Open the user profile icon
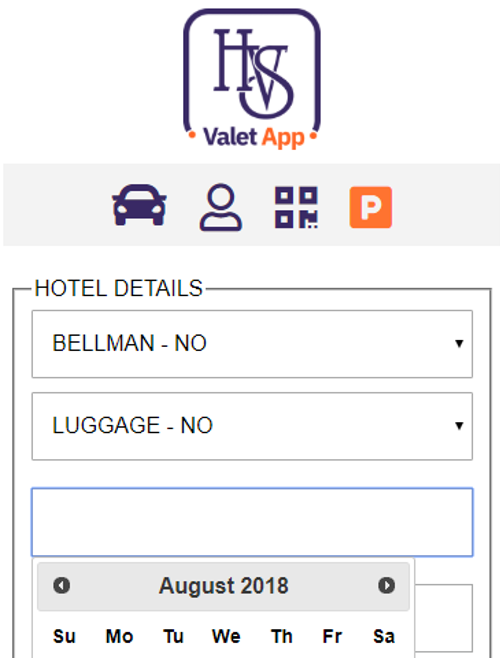The width and height of the screenshot is (500, 658). pyautogui.click(x=221, y=207)
